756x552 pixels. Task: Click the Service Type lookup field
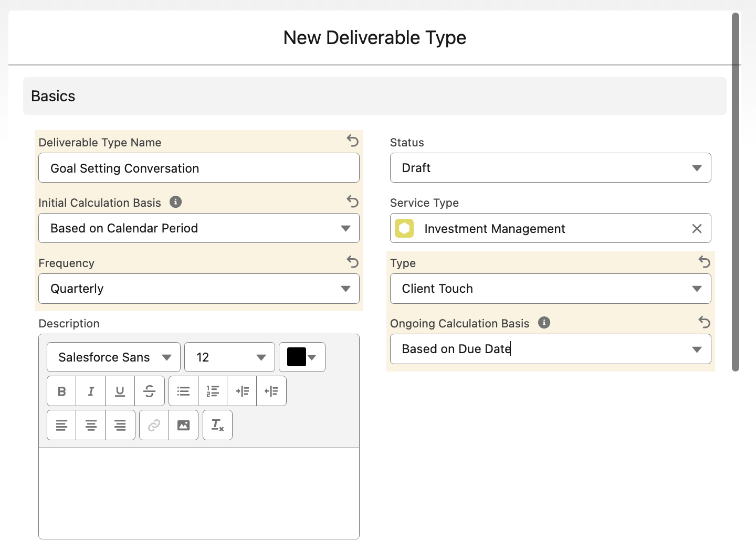[x=550, y=228]
